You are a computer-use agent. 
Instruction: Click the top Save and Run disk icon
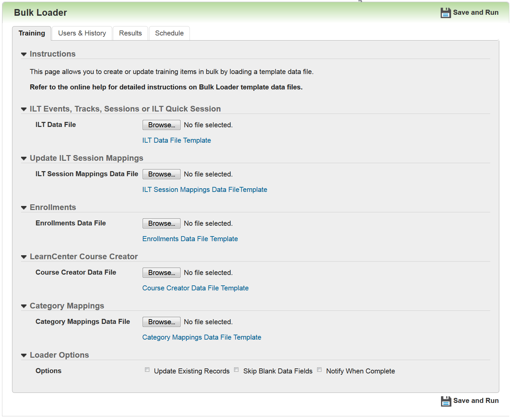click(x=445, y=13)
